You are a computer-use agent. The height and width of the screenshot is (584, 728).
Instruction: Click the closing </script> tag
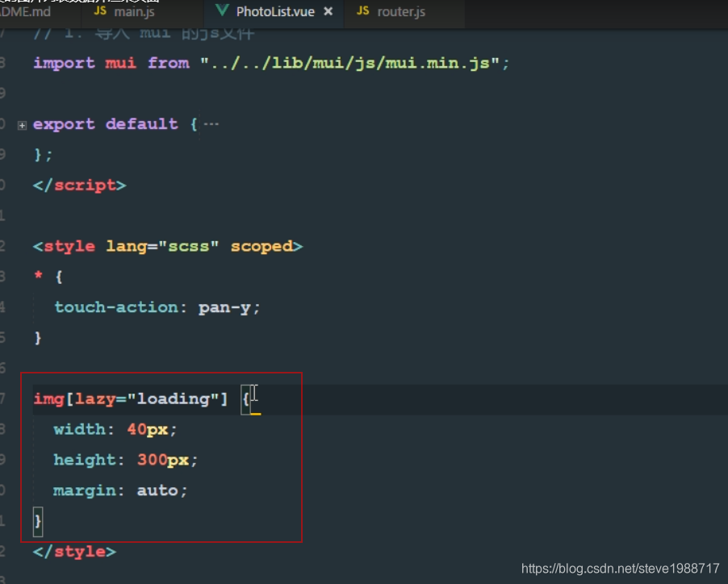point(79,186)
